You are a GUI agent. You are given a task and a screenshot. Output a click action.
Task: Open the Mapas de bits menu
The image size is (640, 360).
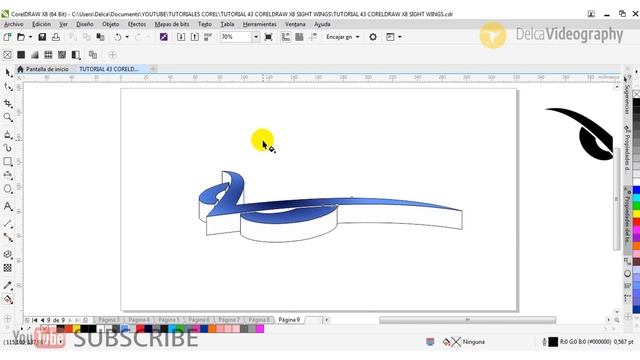(x=172, y=24)
